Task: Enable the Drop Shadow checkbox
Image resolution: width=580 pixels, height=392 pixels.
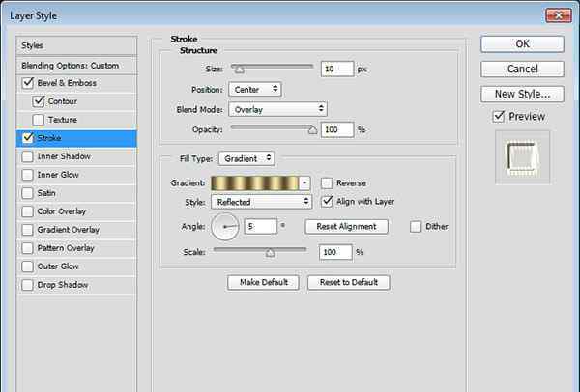Action: (27, 285)
